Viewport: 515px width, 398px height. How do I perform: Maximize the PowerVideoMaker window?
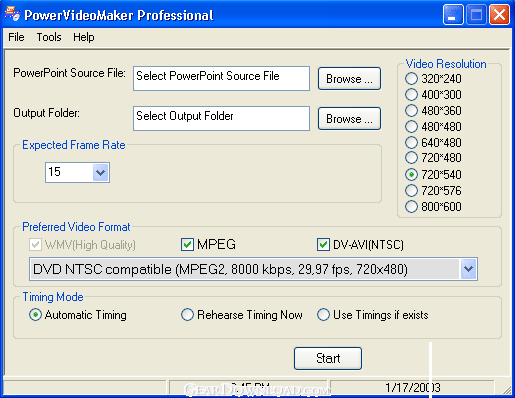point(476,15)
